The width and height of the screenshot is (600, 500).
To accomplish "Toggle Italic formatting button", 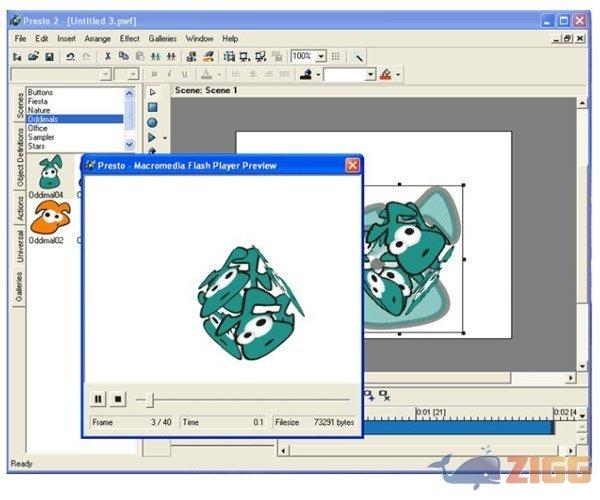I will coord(169,74).
